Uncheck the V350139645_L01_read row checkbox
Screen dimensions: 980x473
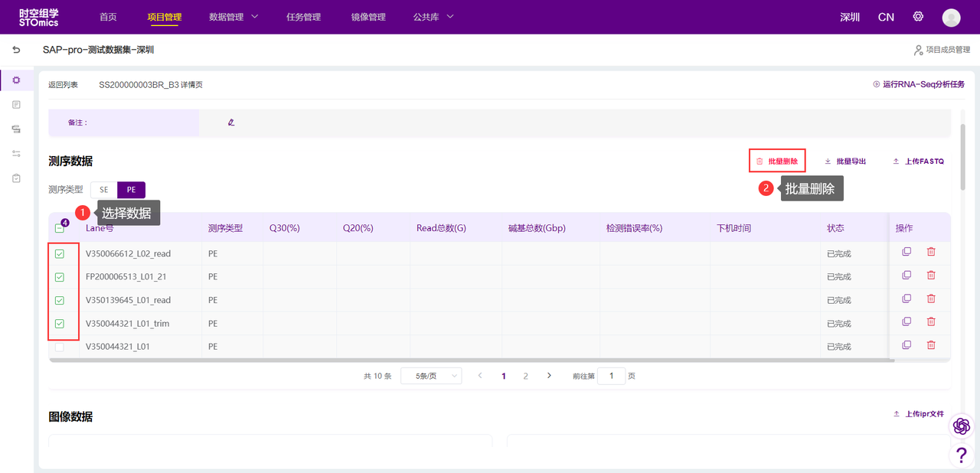60,300
